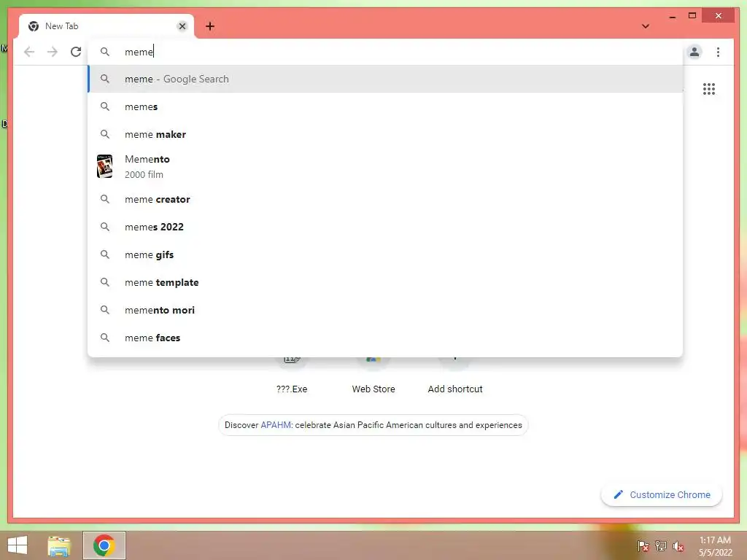Choose the 'meme creator' suggestion
Screen dimensions: 747x560
coord(385,199)
